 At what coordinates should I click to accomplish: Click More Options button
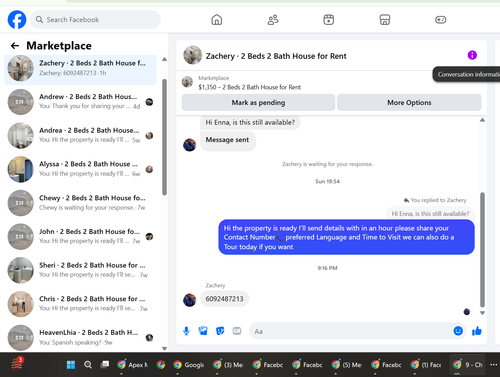coord(409,102)
